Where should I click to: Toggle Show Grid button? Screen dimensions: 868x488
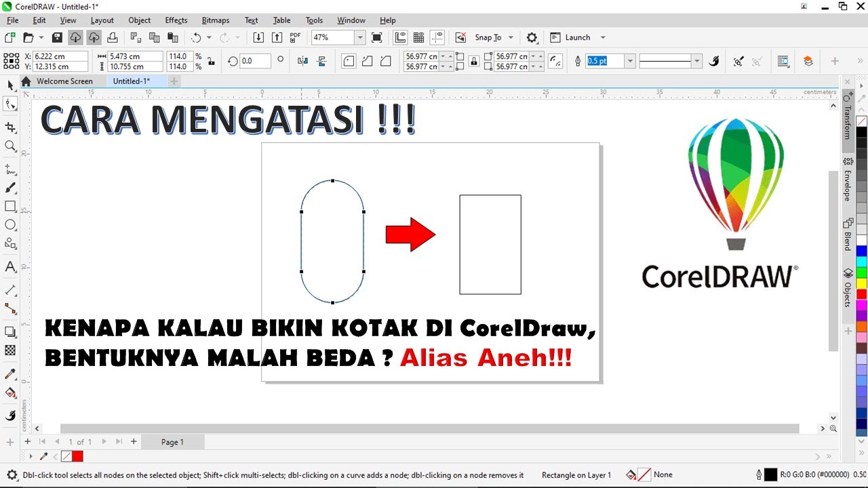point(418,37)
